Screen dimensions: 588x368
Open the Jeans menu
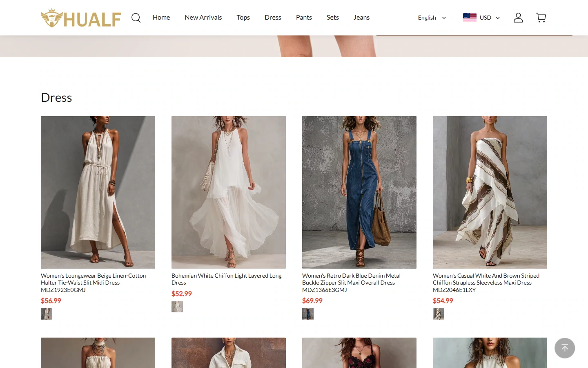(x=361, y=18)
